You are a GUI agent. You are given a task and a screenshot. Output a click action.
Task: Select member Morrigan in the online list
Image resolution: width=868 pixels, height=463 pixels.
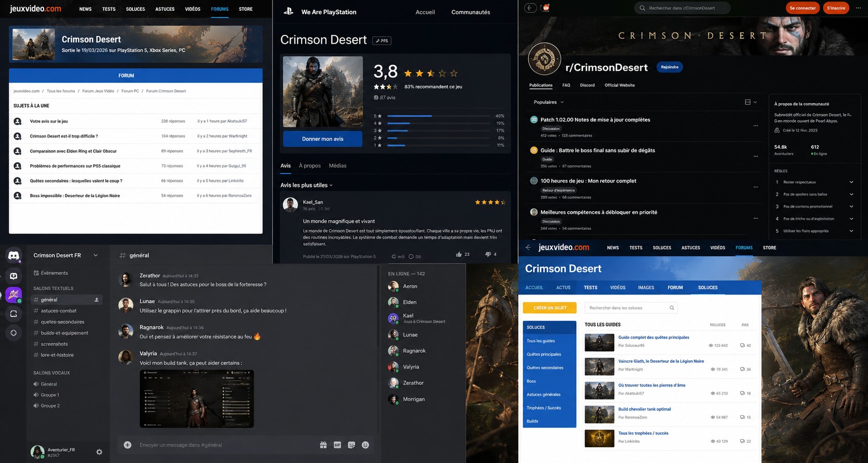414,399
